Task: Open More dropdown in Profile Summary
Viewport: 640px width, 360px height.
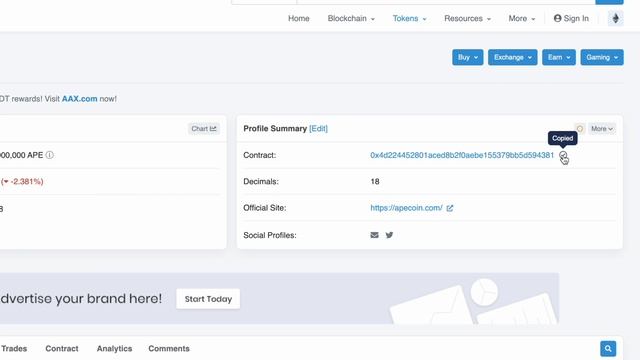Action: tap(602, 129)
